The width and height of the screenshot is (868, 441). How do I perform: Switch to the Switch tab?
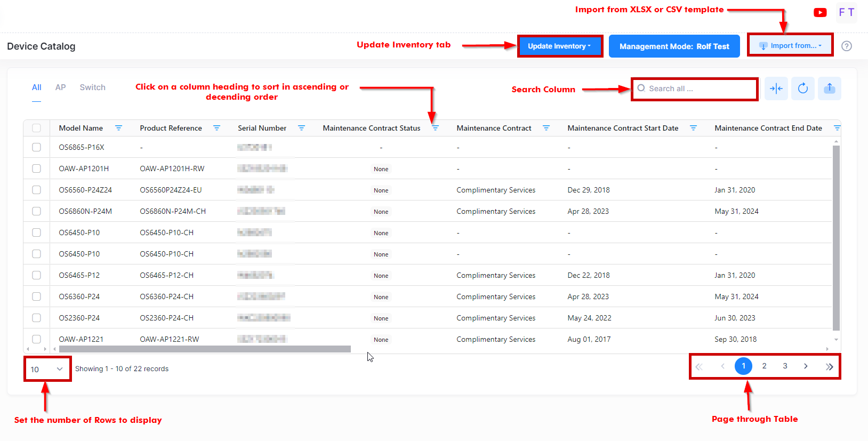tap(92, 87)
